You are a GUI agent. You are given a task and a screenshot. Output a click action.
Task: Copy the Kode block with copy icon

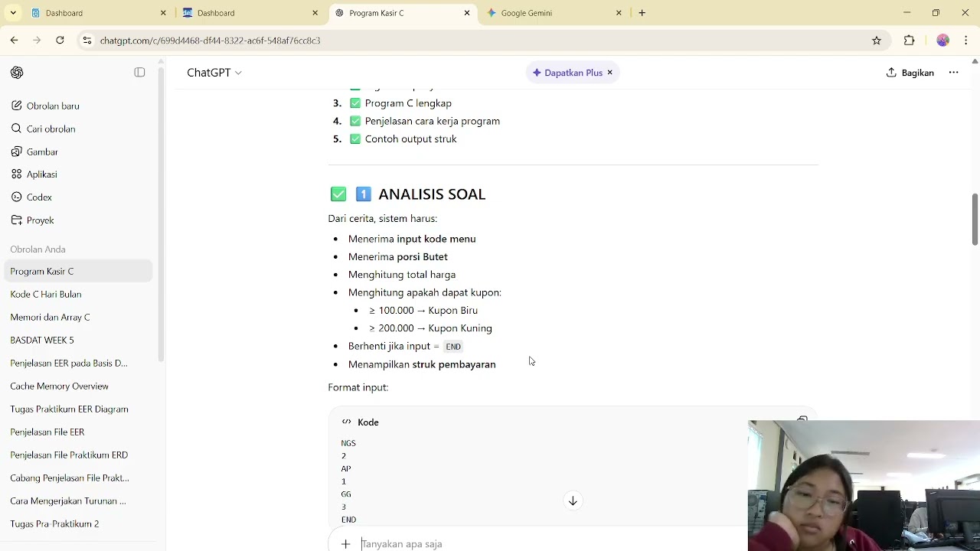click(802, 421)
